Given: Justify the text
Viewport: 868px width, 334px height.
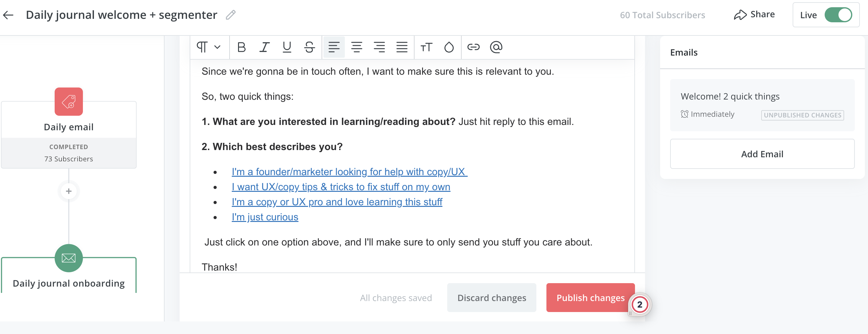Looking at the screenshot, I should (x=402, y=47).
